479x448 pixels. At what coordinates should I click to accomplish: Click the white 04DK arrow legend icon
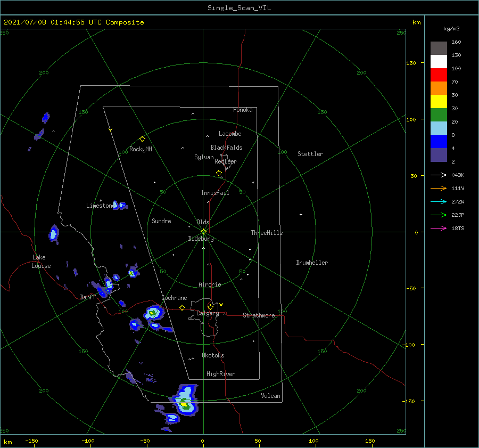(x=439, y=175)
